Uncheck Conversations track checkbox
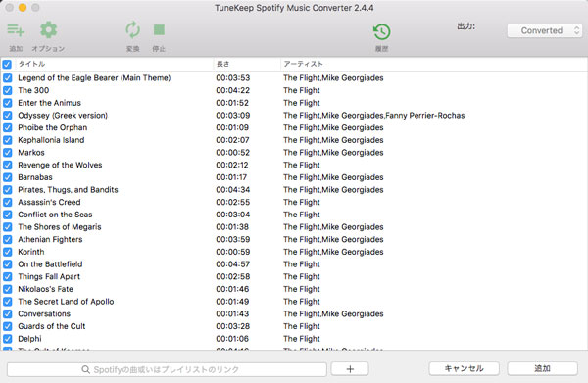Screen dimensions: 588x383 [x=8, y=313]
